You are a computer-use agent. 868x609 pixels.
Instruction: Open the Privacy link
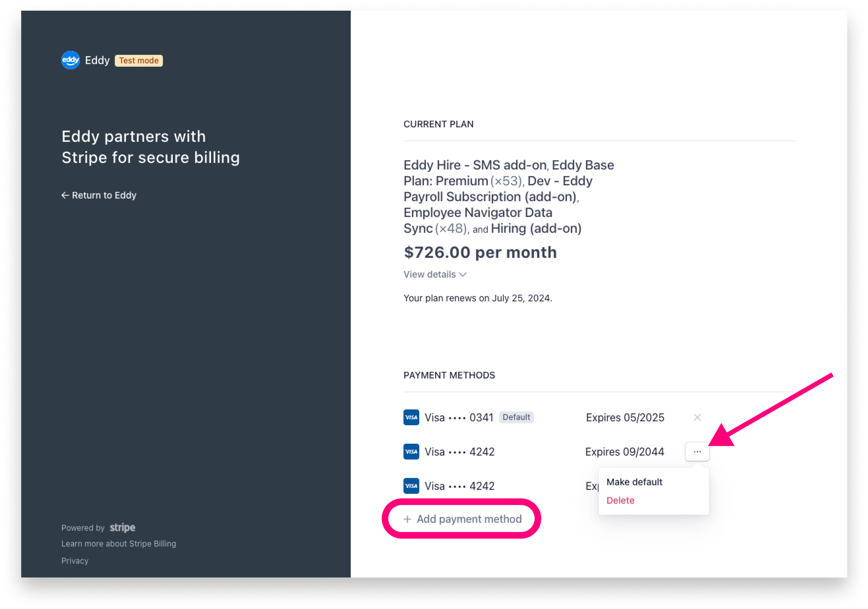[75, 561]
